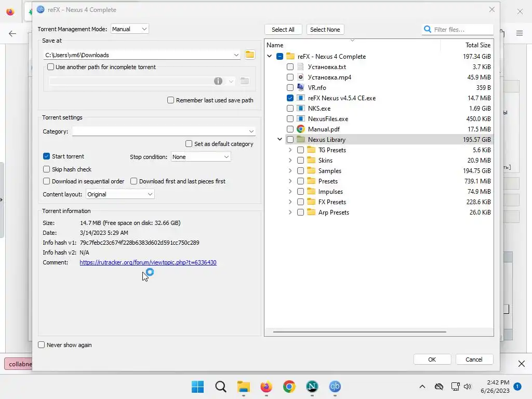Check Set as default category

pos(189,144)
